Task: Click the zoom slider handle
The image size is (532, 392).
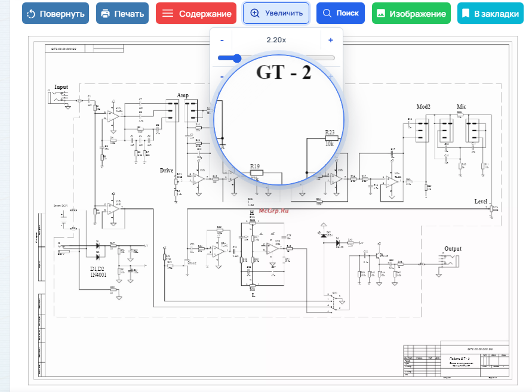Action: point(237,58)
